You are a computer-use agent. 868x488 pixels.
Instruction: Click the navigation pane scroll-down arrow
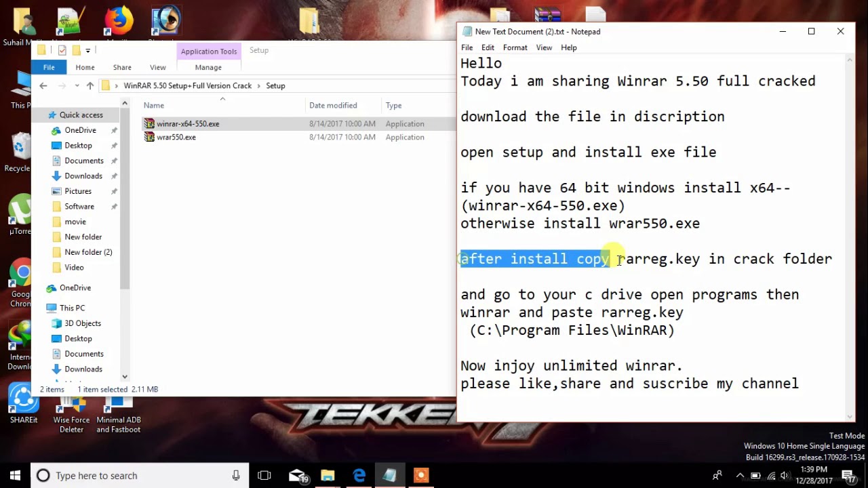point(125,376)
